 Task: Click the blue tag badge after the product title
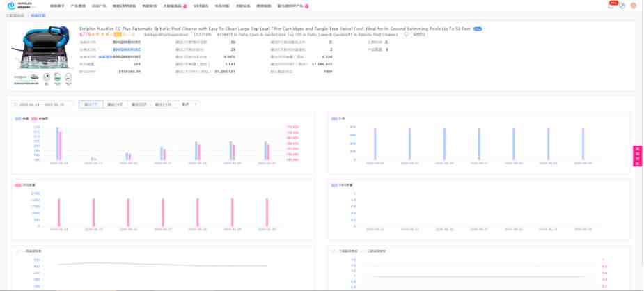pos(478,29)
